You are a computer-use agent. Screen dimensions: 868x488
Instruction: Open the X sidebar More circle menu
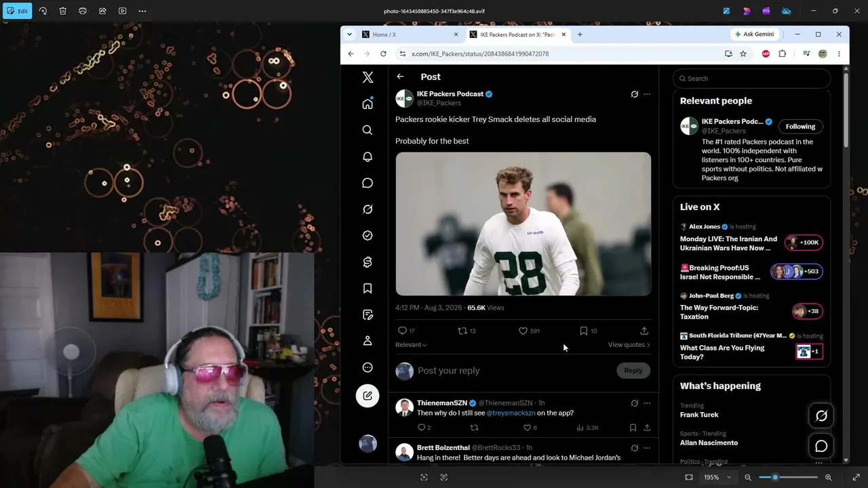[368, 367]
